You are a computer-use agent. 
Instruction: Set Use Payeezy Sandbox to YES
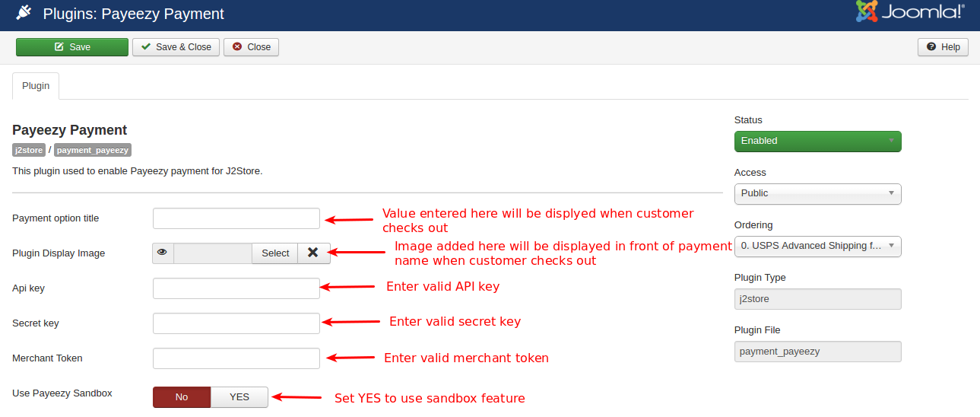coord(239,397)
